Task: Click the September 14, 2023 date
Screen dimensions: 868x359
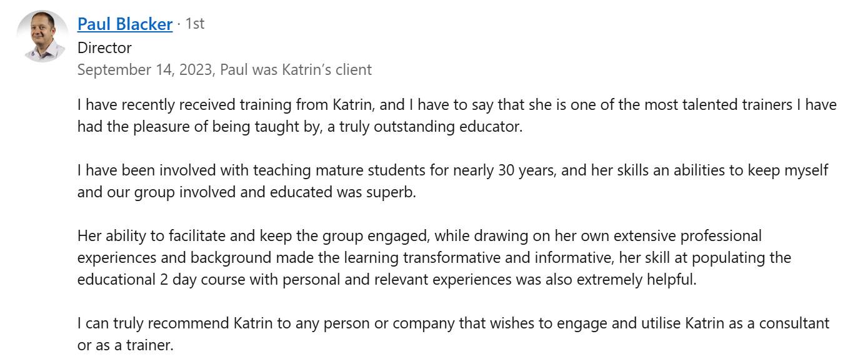Action: pos(144,69)
